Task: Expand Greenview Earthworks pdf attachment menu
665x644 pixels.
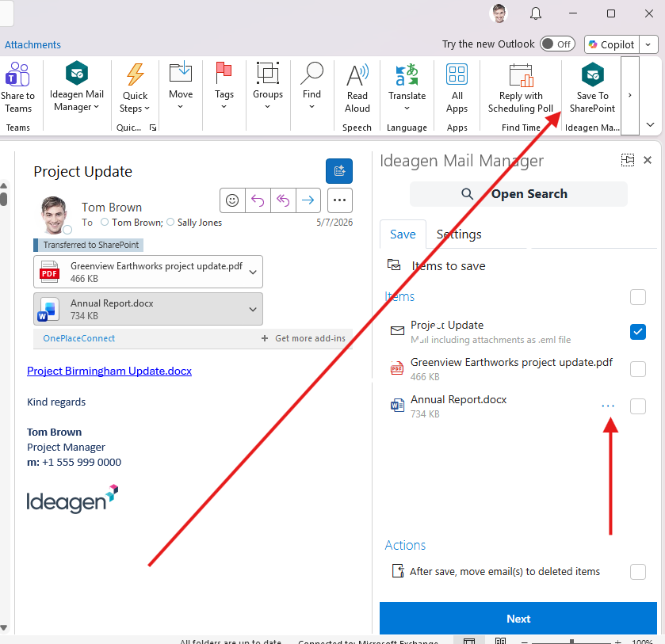Action: pos(253,272)
